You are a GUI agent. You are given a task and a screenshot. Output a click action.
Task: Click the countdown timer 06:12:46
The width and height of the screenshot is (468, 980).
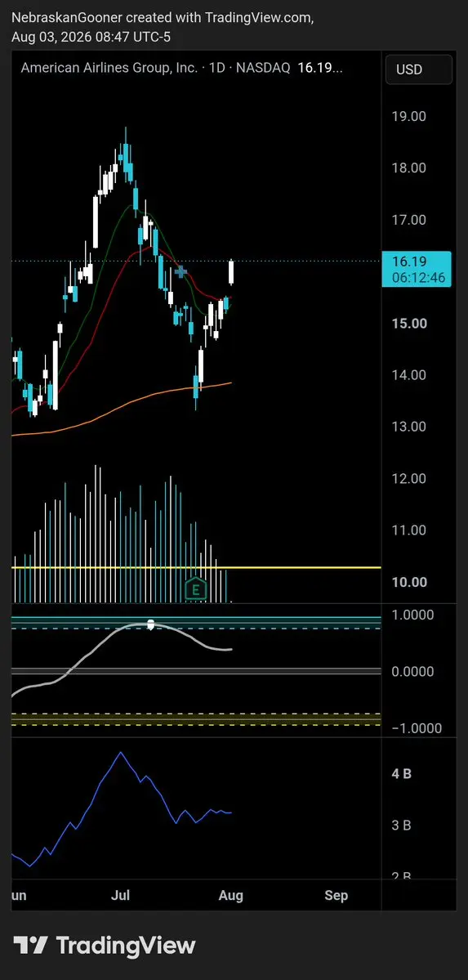click(x=419, y=278)
